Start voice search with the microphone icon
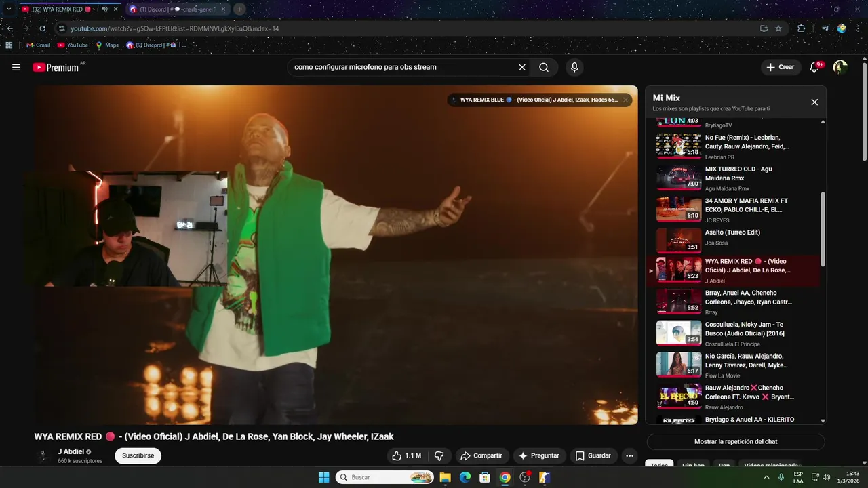This screenshot has width=868, height=488. pyautogui.click(x=574, y=67)
